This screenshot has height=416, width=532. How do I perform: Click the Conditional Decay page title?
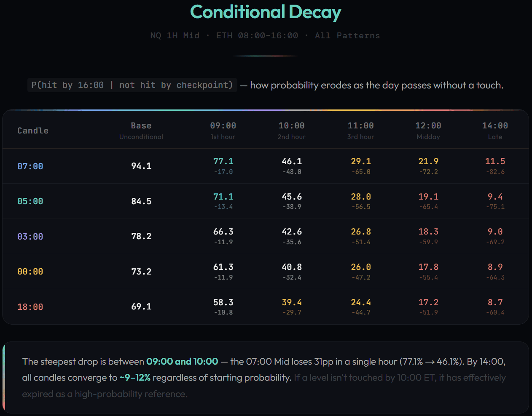pos(266,12)
